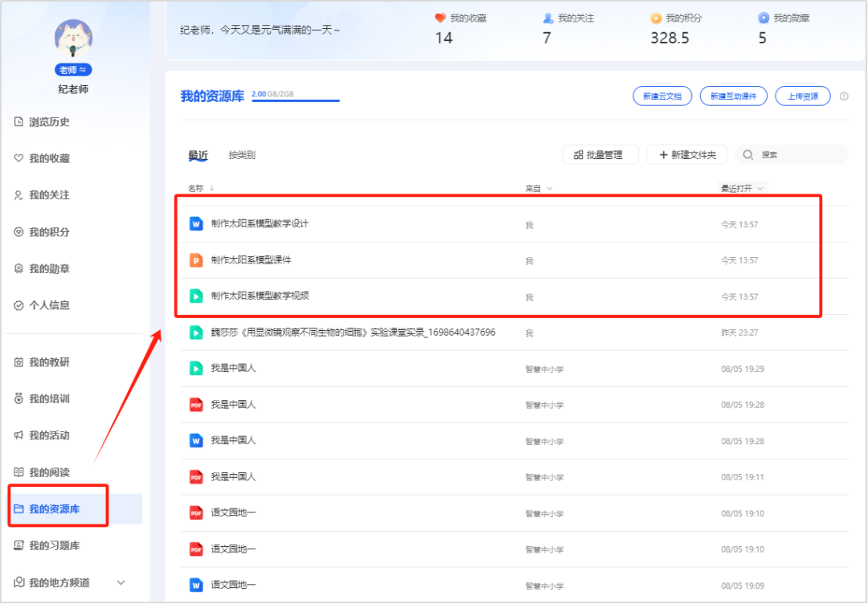Click the info icon right of 上传资源

(842, 96)
